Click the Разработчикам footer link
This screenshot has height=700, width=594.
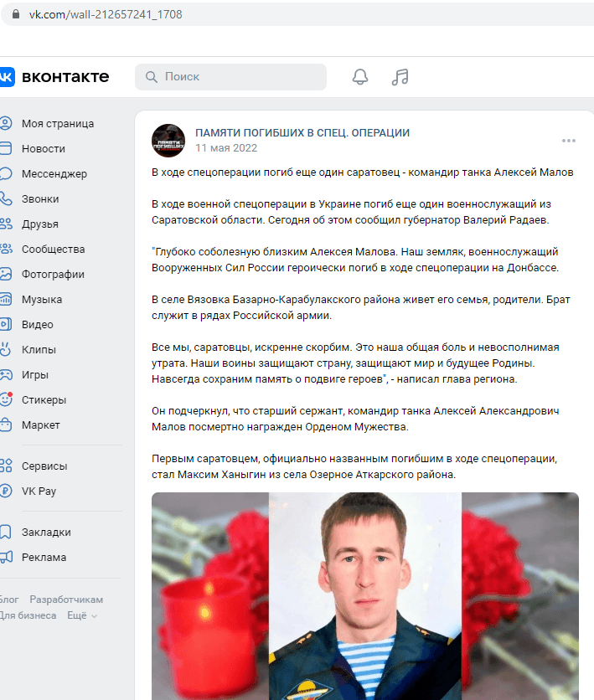(x=66, y=600)
